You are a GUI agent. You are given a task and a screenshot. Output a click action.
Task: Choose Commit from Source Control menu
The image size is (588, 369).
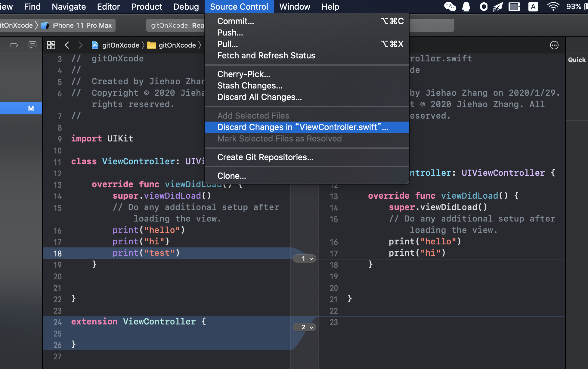[x=236, y=21]
